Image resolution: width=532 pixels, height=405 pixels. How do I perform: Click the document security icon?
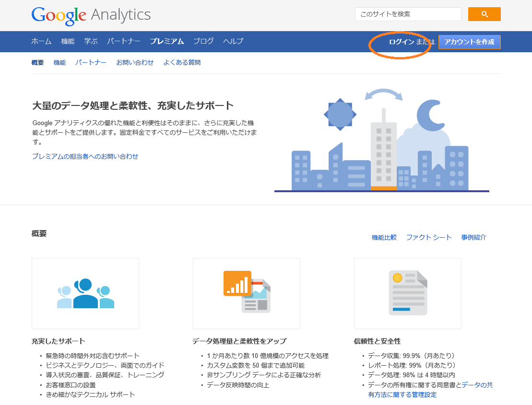(407, 293)
